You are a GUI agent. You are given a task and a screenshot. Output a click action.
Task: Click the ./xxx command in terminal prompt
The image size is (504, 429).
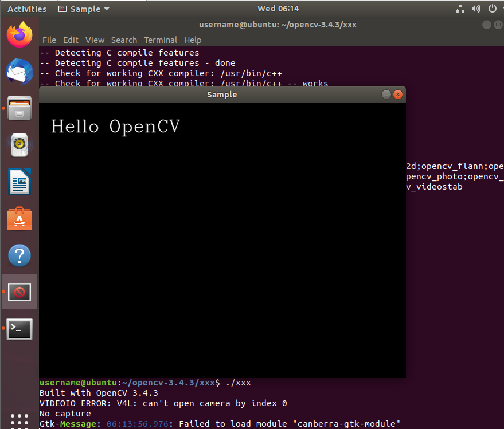(238, 383)
